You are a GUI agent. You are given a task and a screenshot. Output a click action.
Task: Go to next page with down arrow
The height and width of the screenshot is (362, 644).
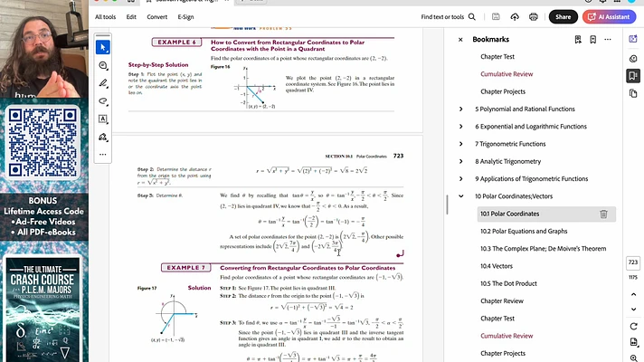tap(633, 309)
